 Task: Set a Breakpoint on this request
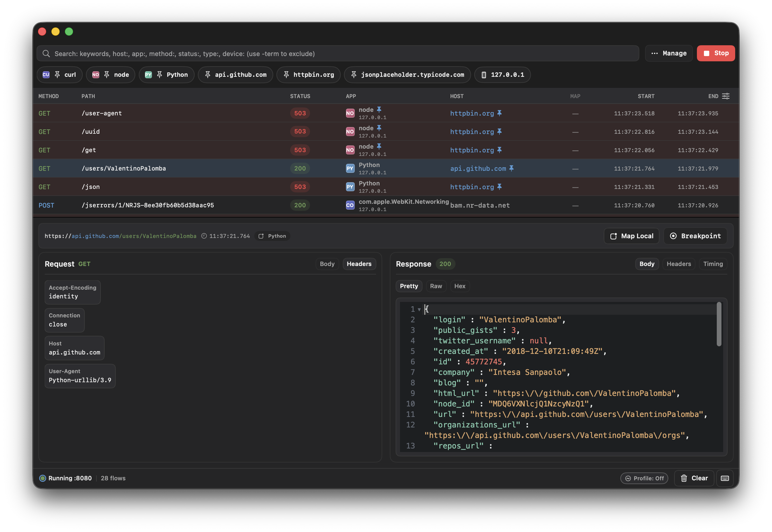pyautogui.click(x=695, y=236)
